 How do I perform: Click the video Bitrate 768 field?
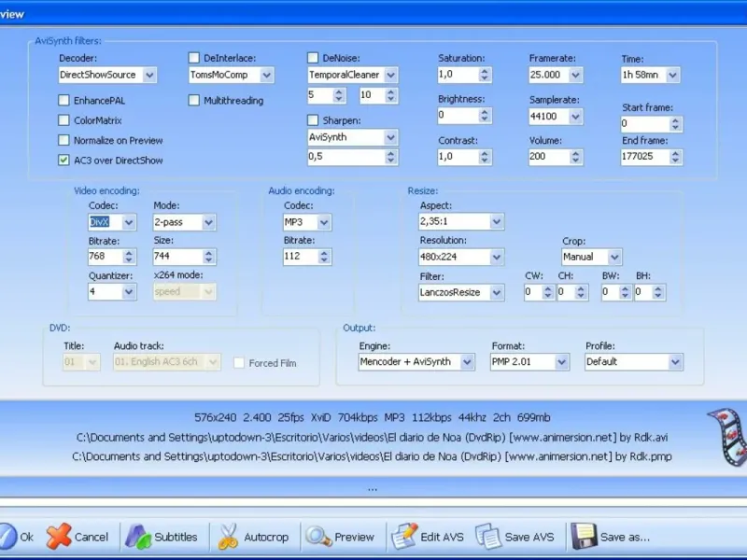[x=106, y=256]
